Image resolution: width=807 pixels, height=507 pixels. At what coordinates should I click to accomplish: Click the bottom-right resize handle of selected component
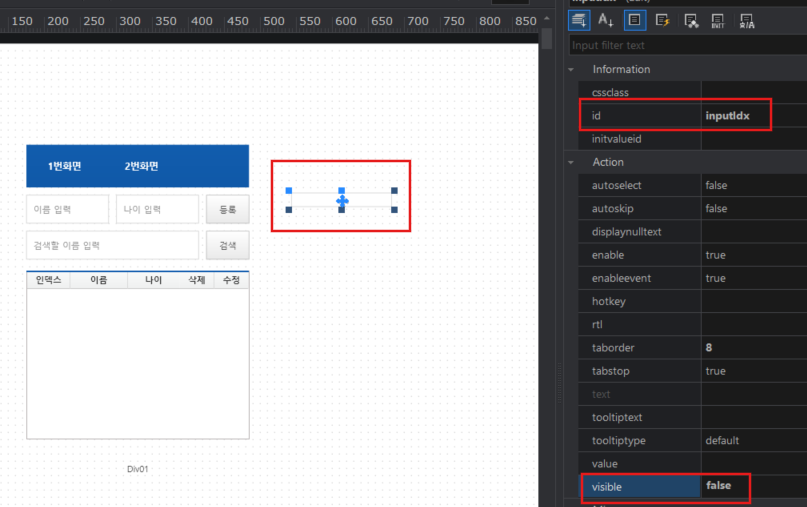coord(394,209)
